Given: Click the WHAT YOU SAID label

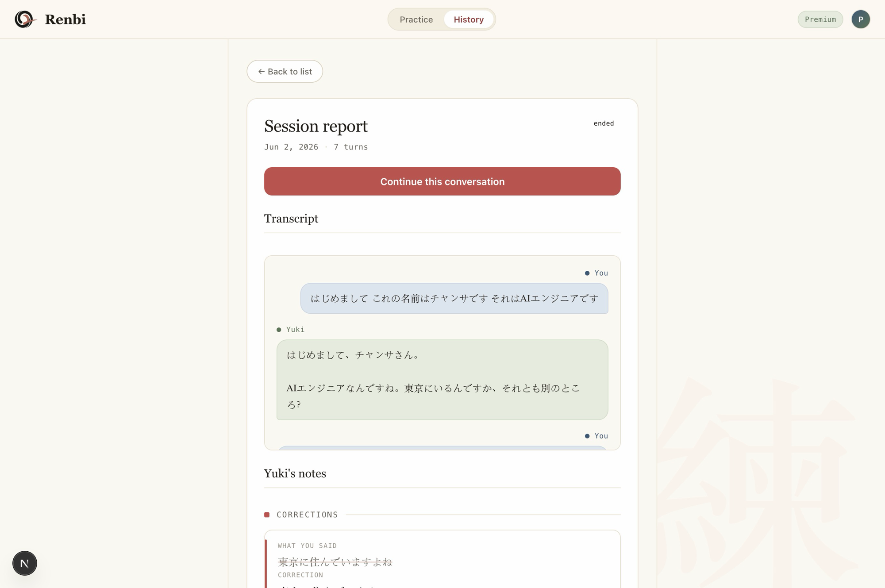Looking at the screenshot, I should click(307, 546).
